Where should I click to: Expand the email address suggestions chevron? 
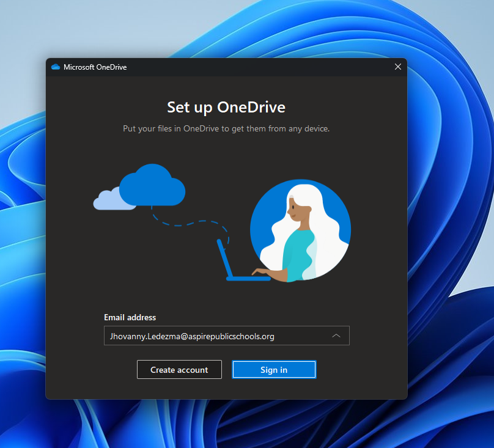point(336,336)
